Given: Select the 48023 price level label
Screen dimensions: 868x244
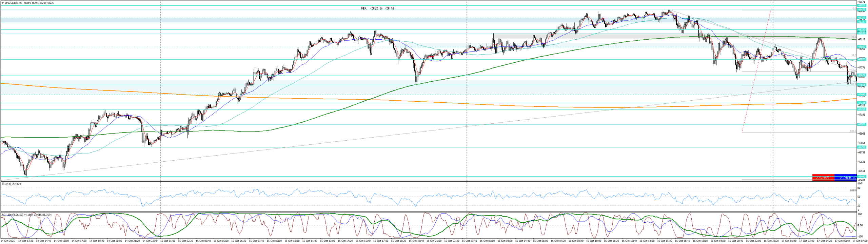Looking at the screenshot, I should (x=861, y=47).
